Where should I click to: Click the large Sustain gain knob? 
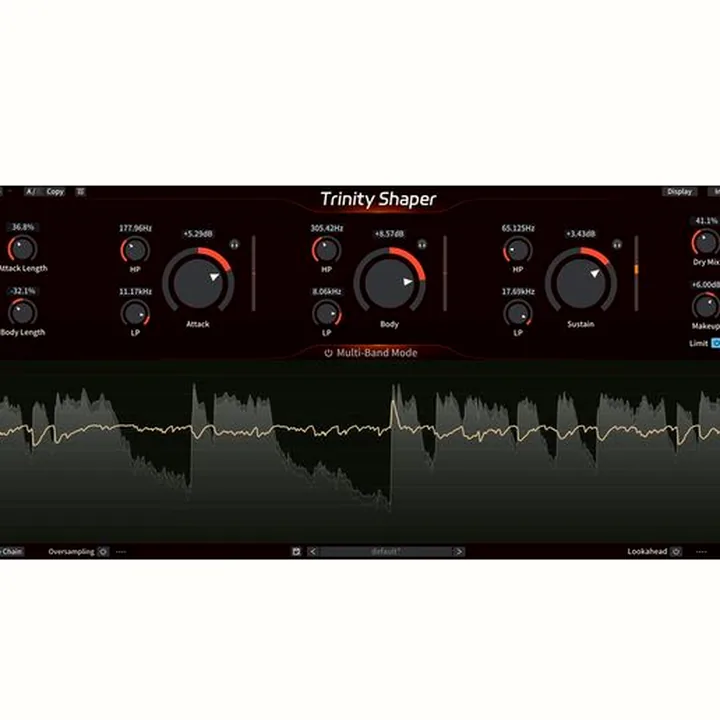point(581,283)
